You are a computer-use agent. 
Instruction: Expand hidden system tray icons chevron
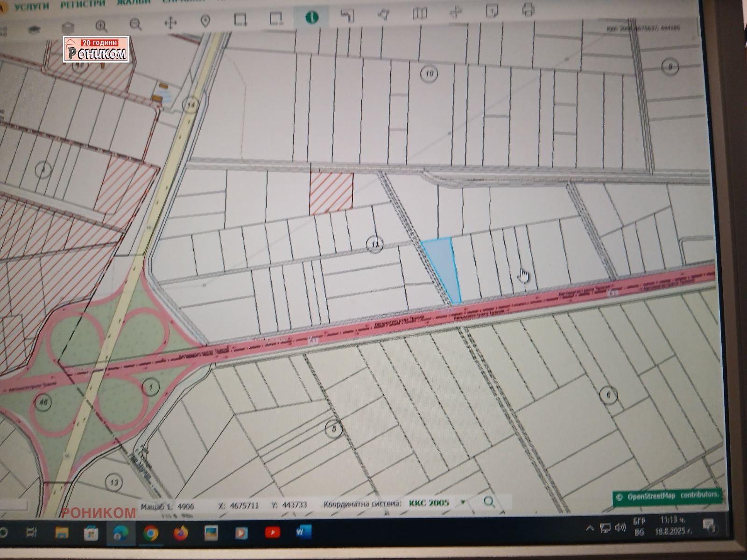(x=590, y=528)
